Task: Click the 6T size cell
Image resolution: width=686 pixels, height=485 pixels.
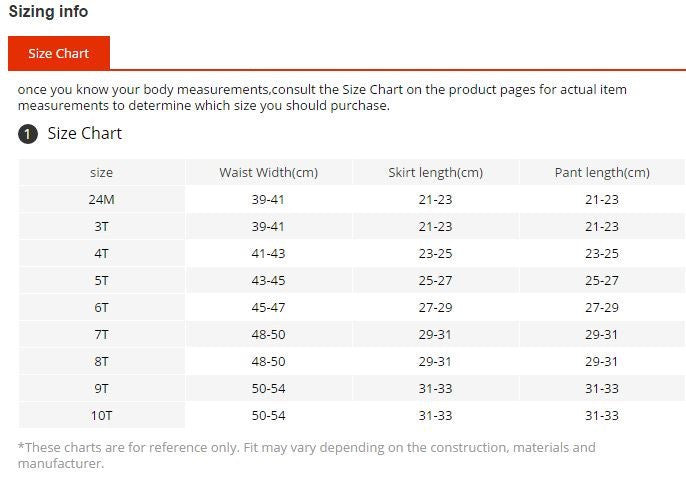Action: click(101, 307)
